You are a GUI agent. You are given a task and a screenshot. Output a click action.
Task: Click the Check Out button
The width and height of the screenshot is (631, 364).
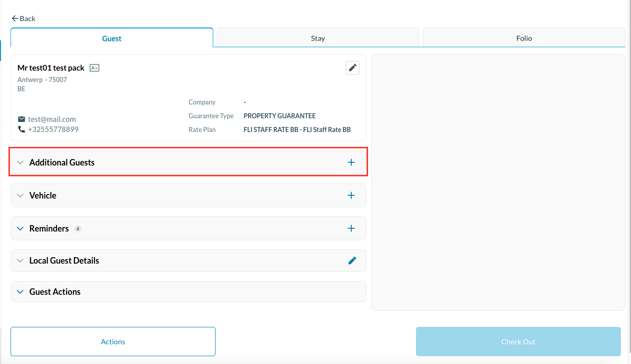(x=518, y=342)
